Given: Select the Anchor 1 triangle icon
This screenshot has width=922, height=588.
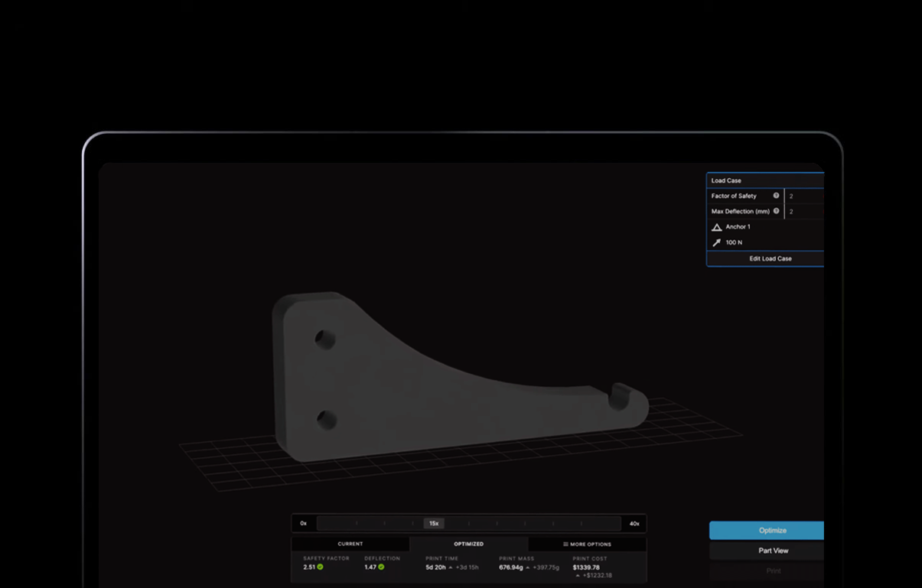Looking at the screenshot, I should (x=717, y=227).
